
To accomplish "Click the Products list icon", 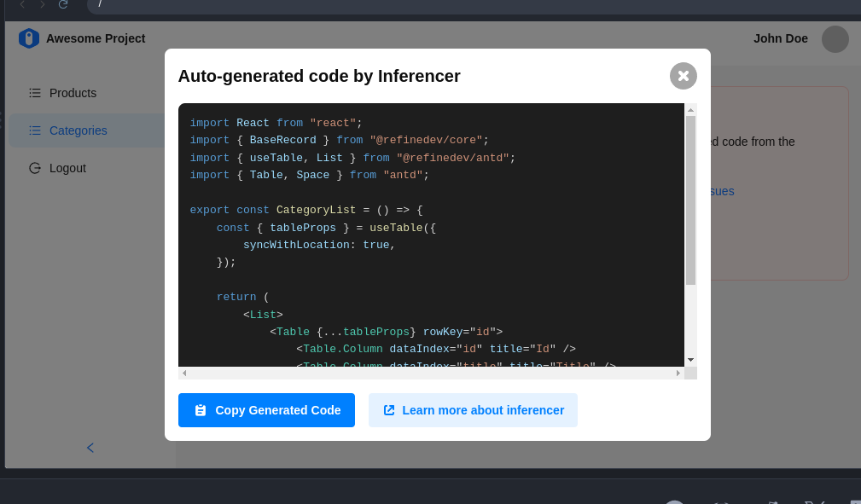I will pos(35,93).
